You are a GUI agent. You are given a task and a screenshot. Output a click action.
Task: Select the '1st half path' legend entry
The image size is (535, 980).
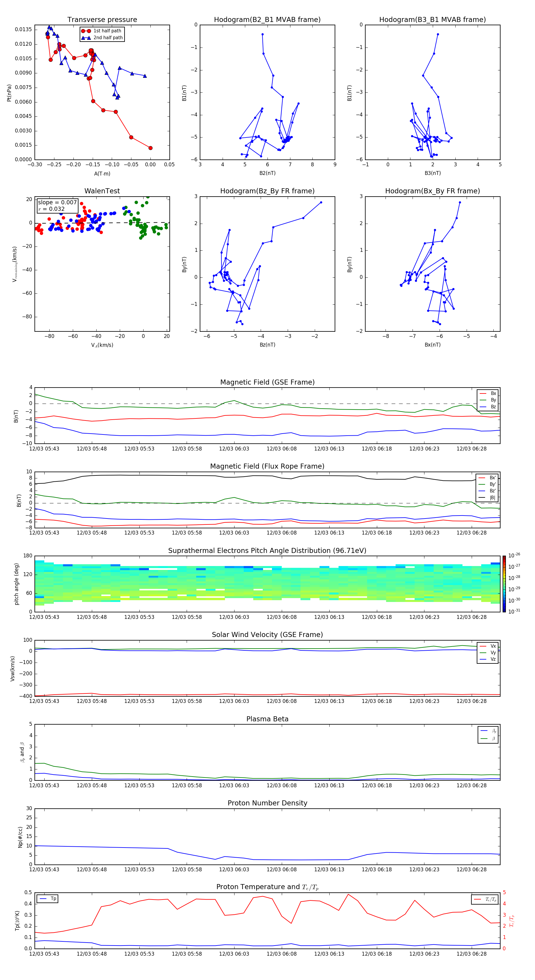[x=102, y=31]
